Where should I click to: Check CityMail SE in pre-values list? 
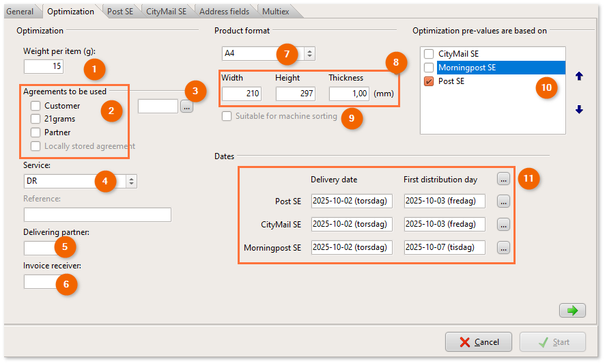click(x=429, y=54)
